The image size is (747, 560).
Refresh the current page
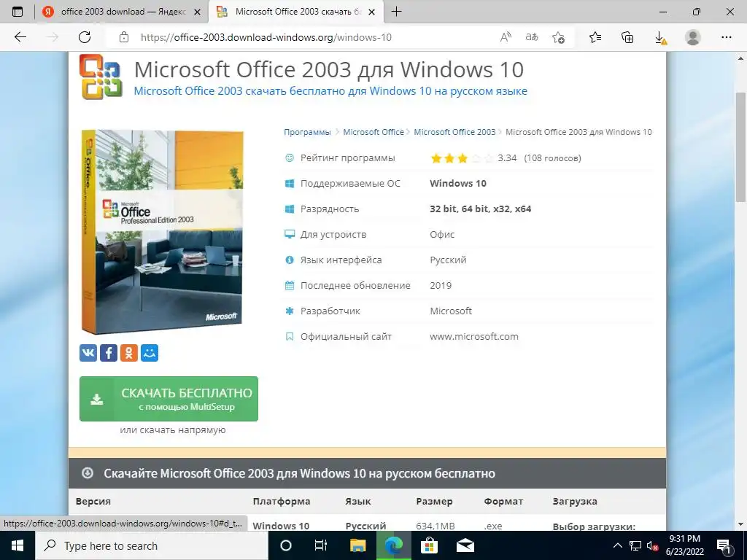[85, 37]
